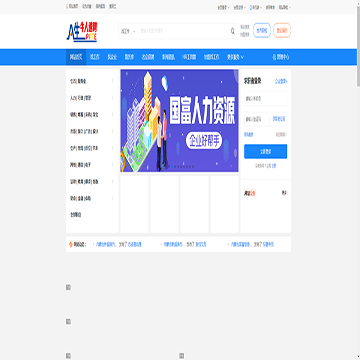Click the phone icon for mobile version
Image resolution: width=360 pixels, height=360 pixels.
coord(251,7)
